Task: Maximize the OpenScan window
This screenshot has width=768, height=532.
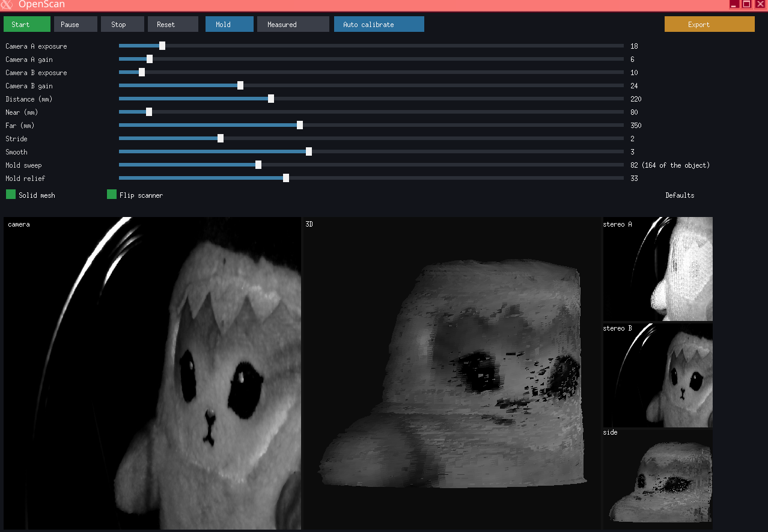Action: (747, 4)
